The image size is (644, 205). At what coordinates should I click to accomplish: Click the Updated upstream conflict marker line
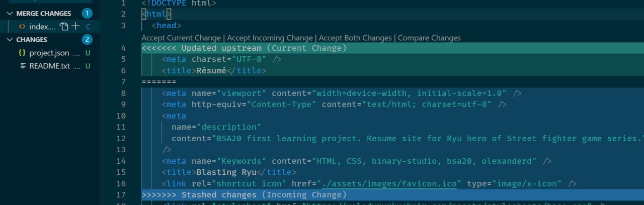[x=392, y=48]
